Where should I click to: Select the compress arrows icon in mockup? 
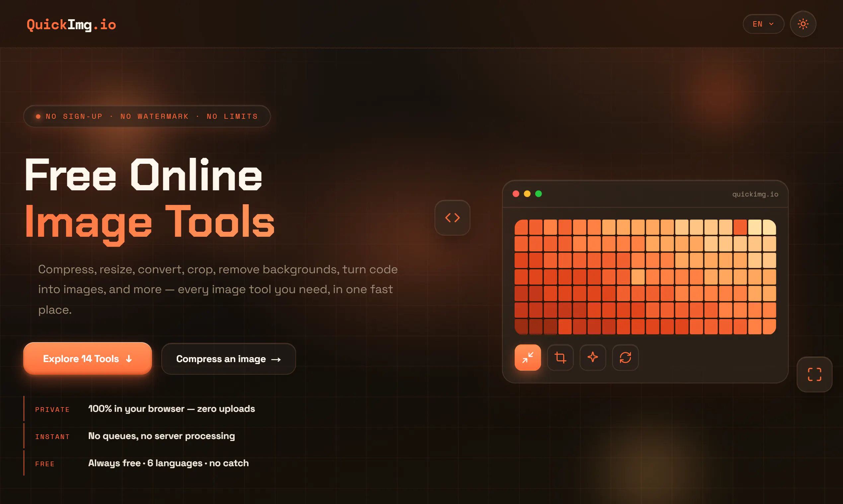(x=528, y=357)
